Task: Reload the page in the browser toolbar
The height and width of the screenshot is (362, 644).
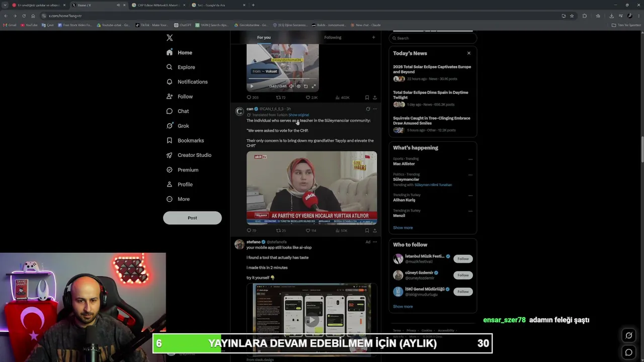Action: click(x=24, y=16)
